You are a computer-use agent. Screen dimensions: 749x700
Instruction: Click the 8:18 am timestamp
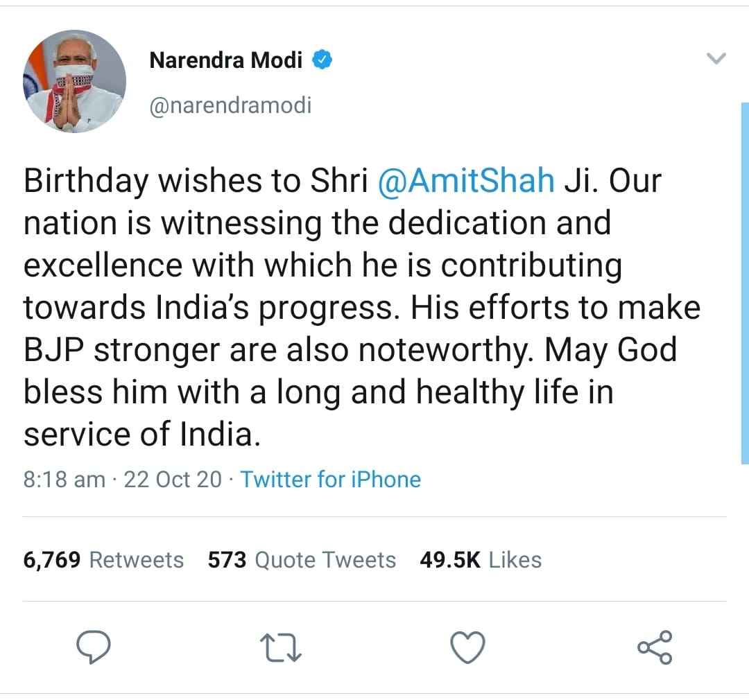(x=64, y=479)
